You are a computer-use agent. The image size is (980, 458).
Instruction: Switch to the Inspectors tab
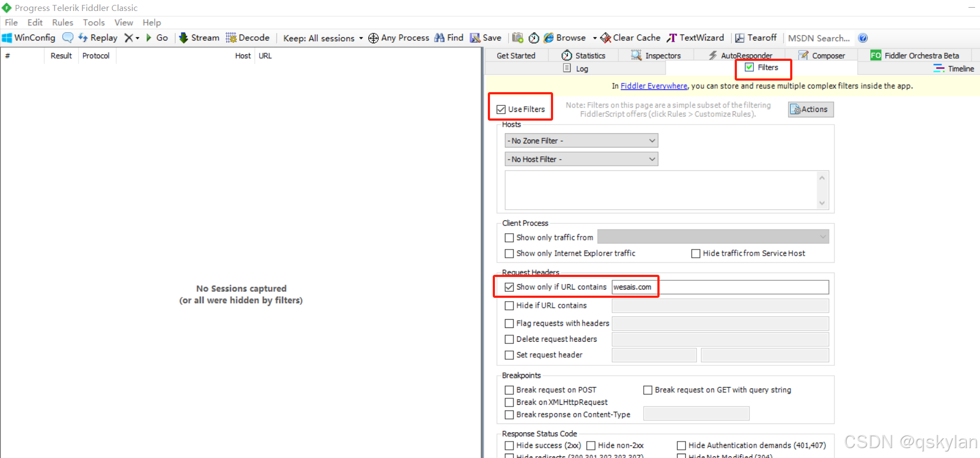pos(656,55)
